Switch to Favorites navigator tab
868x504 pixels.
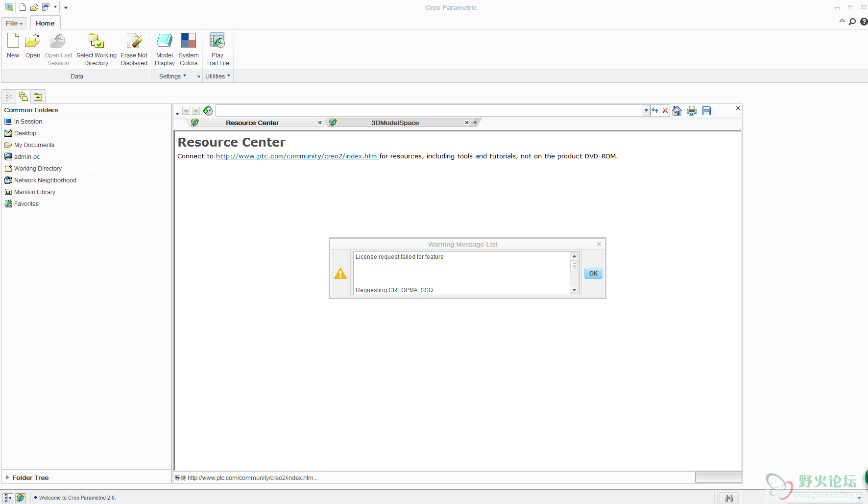pyautogui.click(x=38, y=97)
